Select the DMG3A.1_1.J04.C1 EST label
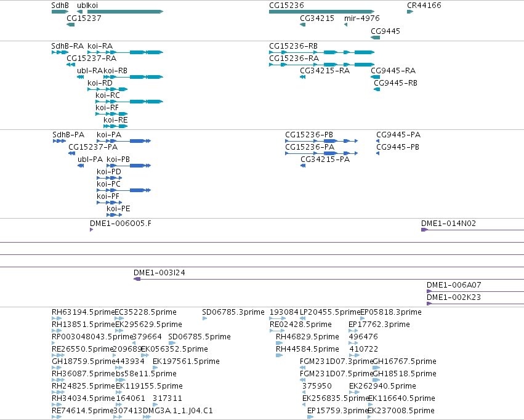The image size is (524, 420). (x=178, y=411)
